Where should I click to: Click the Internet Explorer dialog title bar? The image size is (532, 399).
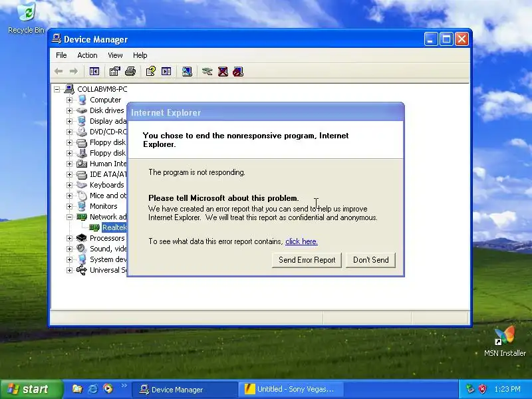click(265, 112)
